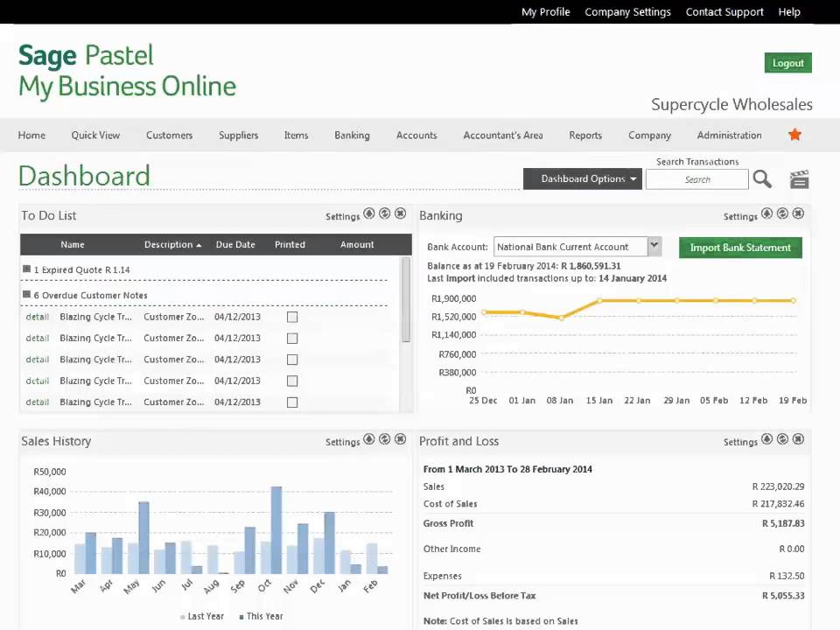The height and width of the screenshot is (630, 840).
Task: Click the To Do List vertical scrollbar
Action: 406,300
